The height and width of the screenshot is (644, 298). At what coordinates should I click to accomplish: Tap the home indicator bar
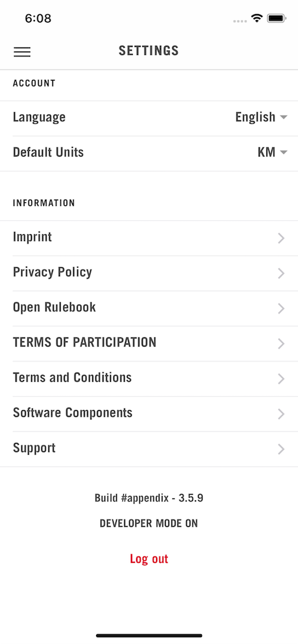tap(149, 636)
